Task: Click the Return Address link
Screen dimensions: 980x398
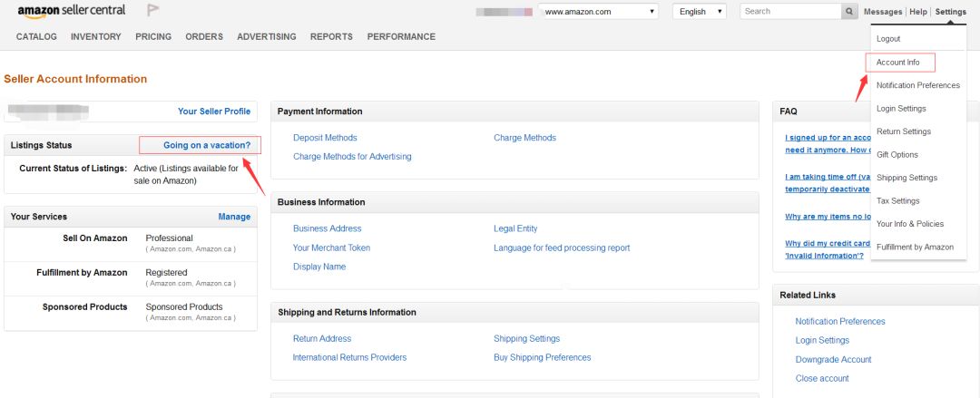Action: click(x=322, y=339)
